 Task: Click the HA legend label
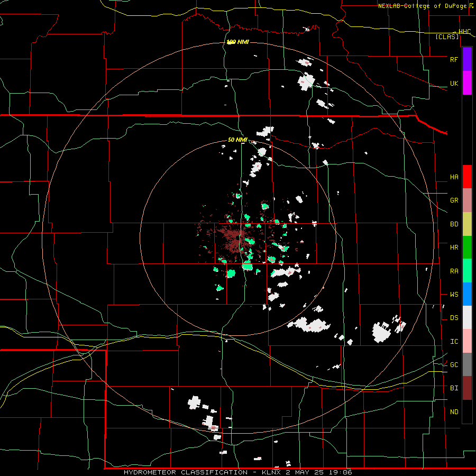pyautogui.click(x=454, y=177)
